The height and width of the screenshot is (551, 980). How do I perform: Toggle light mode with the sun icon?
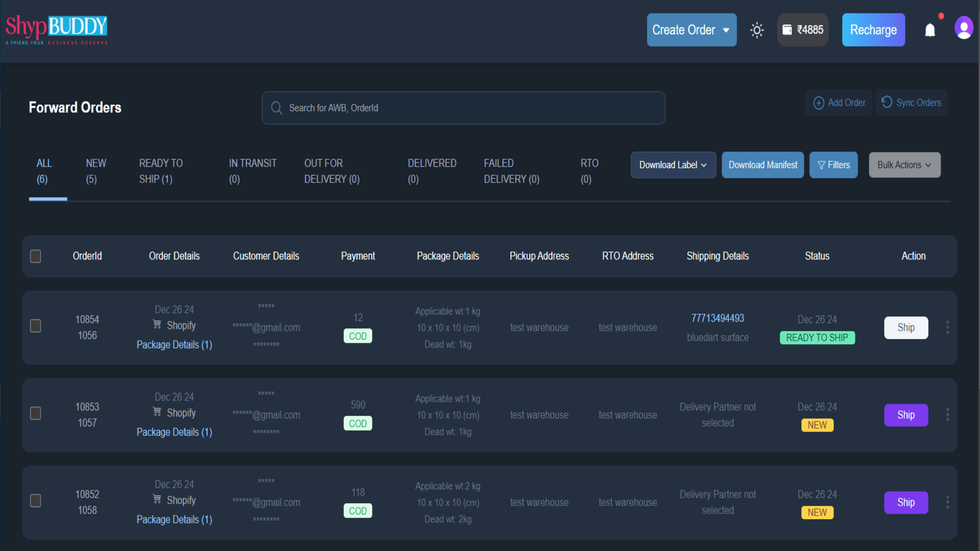(x=757, y=29)
